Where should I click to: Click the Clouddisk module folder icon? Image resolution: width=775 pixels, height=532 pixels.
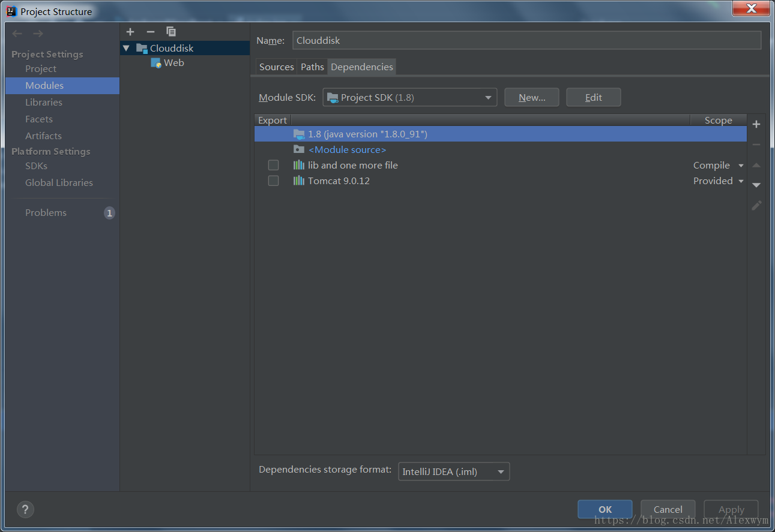(x=142, y=48)
